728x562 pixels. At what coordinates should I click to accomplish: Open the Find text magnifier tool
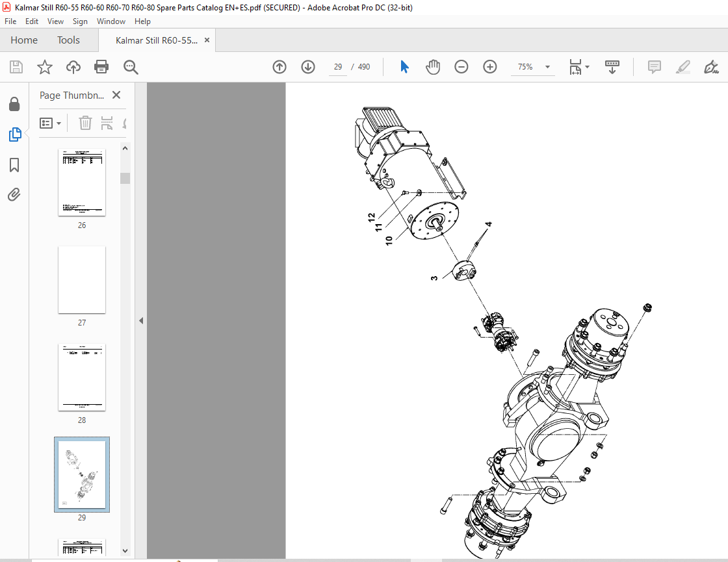[131, 67]
